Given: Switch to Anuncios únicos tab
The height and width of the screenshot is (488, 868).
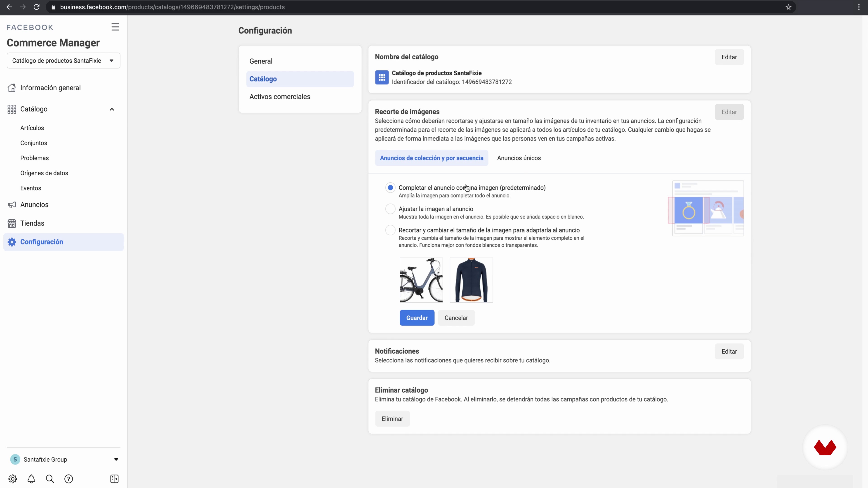Looking at the screenshot, I should point(519,158).
